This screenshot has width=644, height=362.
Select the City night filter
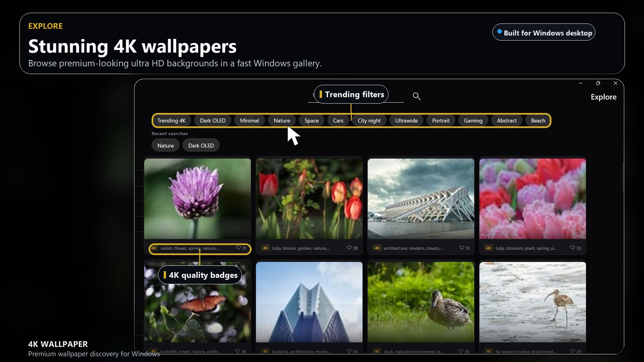(369, 121)
